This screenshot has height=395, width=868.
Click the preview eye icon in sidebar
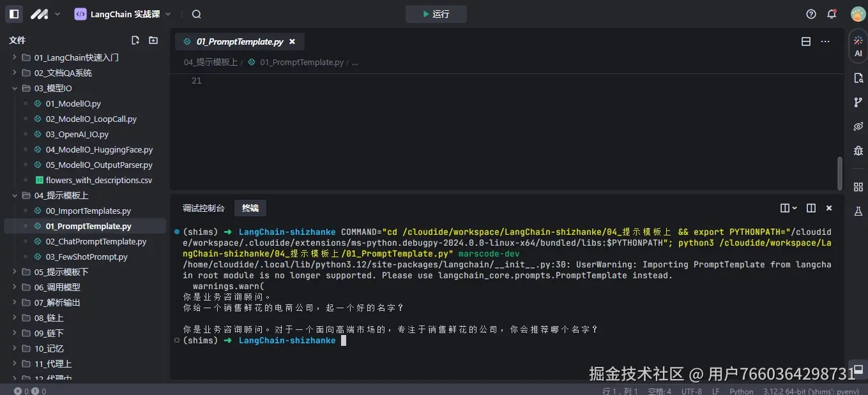click(858, 126)
